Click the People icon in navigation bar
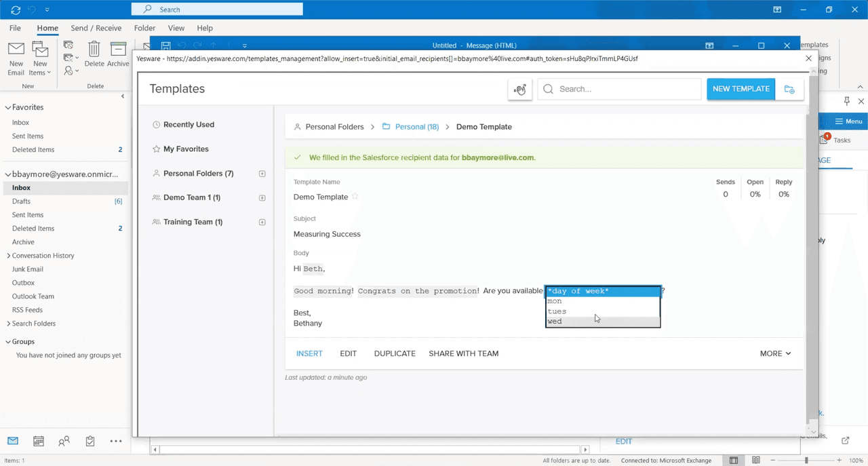This screenshot has width=868, height=466. click(64, 441)
